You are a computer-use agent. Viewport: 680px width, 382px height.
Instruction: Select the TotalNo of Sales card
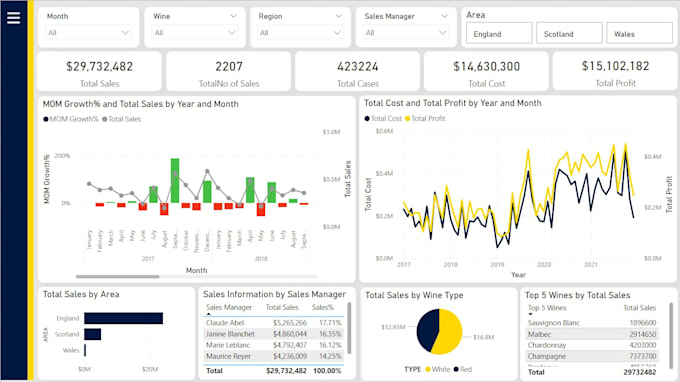click(229, 72)
